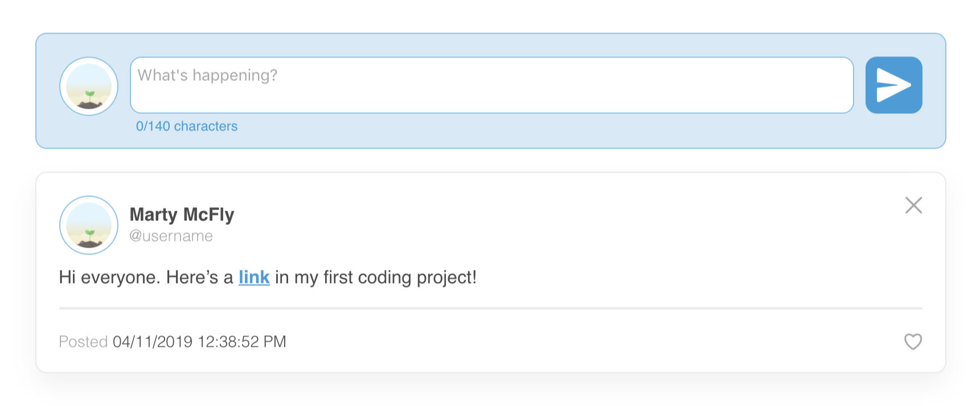This screenshot has width=980, height=406.
Task: Like the post with the heart icon
Action: click(913, 341)
